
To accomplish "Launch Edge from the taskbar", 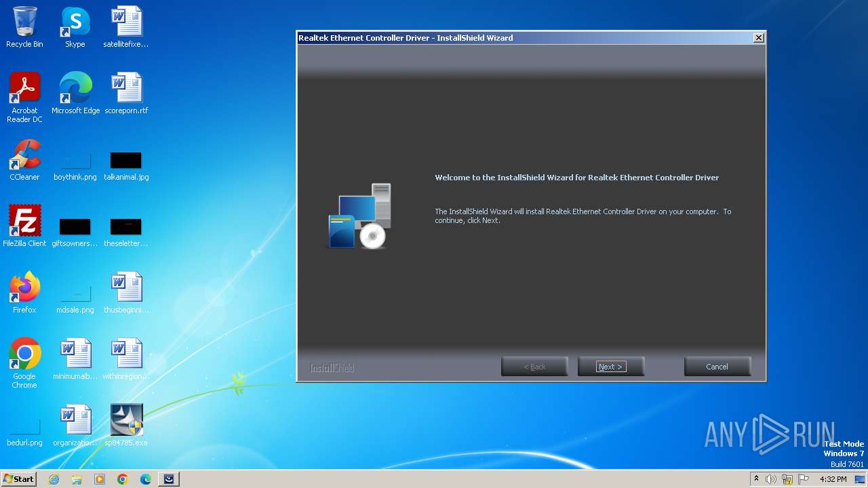I will click(146, 479).
